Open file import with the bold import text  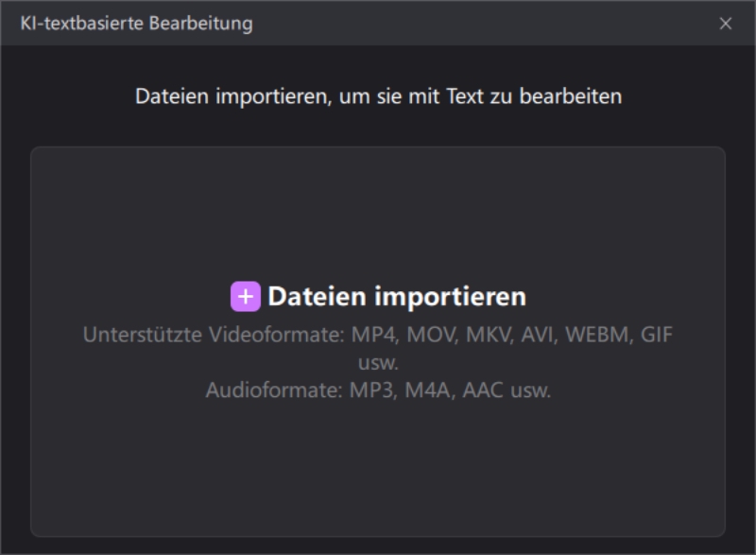coord(397,295)
